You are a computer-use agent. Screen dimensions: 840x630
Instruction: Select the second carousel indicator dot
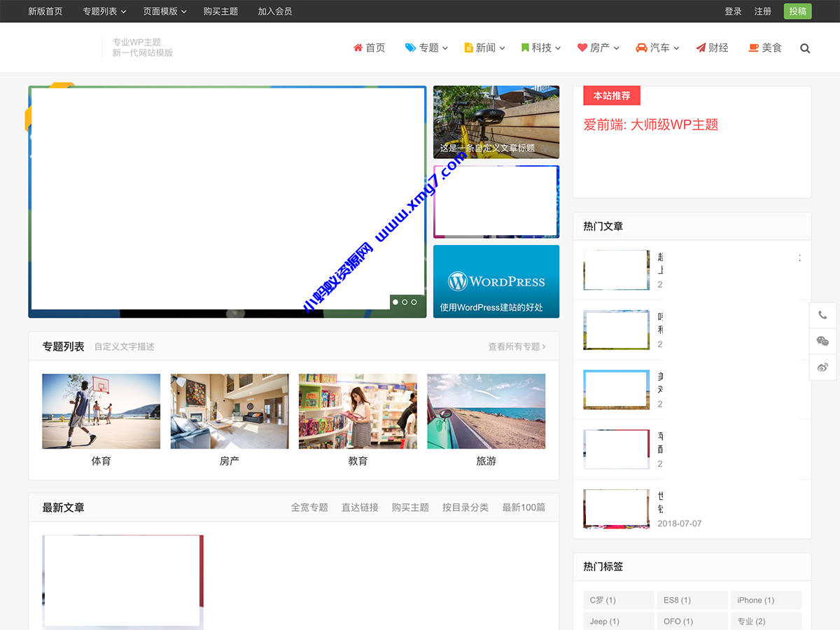pos(405,302)
